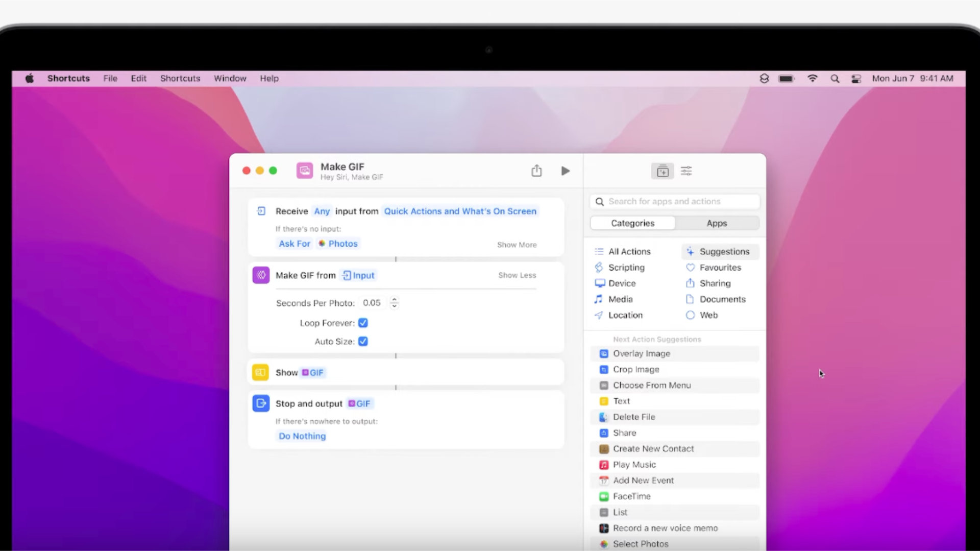Select the Location category

coord(619,315)
